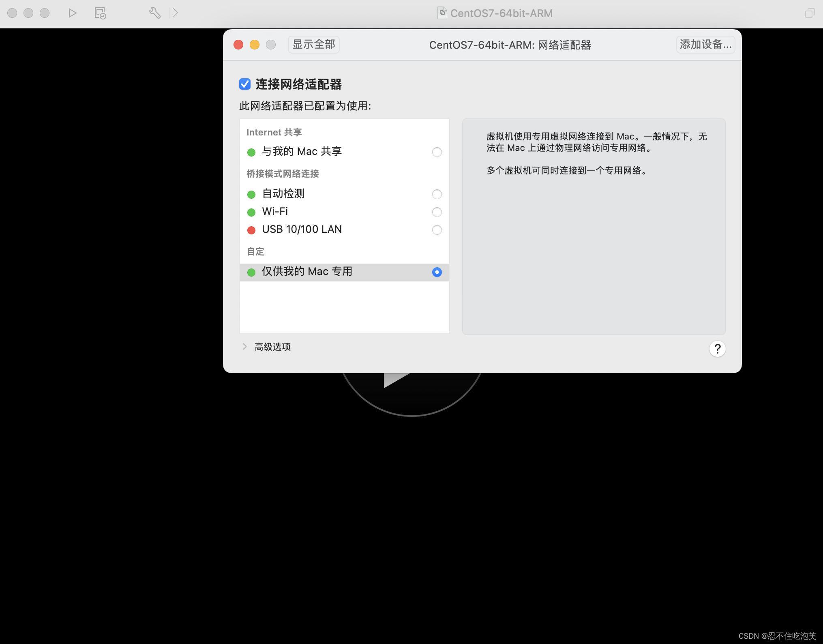Image resolution: width=823 pixels, height=644 pixels.
Task: Click the chevron beside the wrench icon
Action: coord(175,13)
